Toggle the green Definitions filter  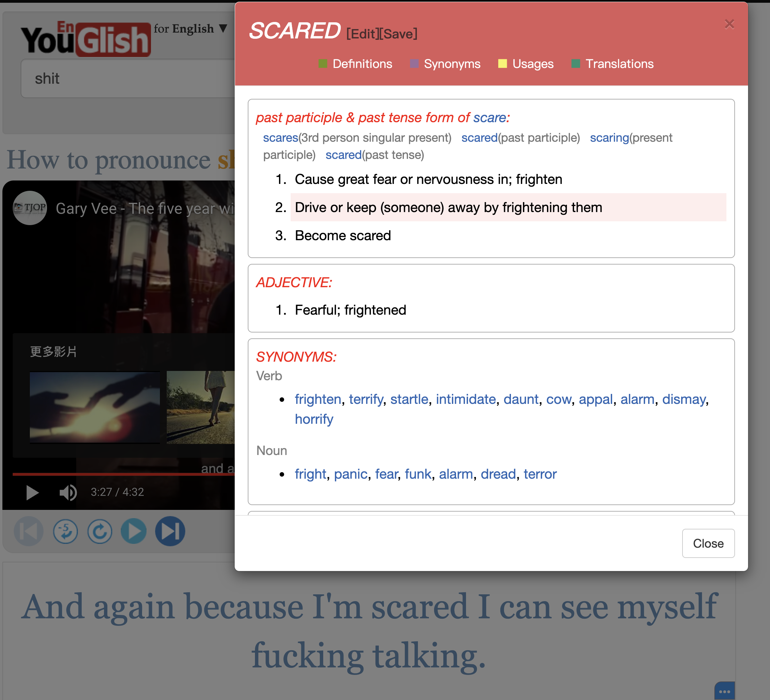[x=355, y=64]
